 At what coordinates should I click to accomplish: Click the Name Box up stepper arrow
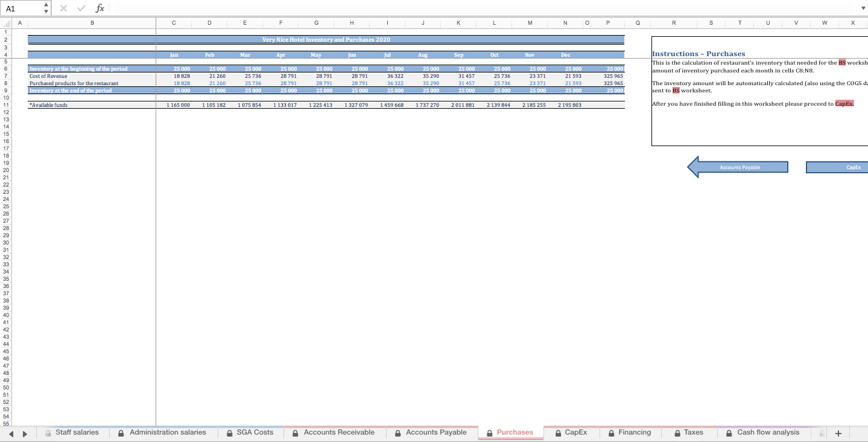pyautogui.click(x=45, y=5)
